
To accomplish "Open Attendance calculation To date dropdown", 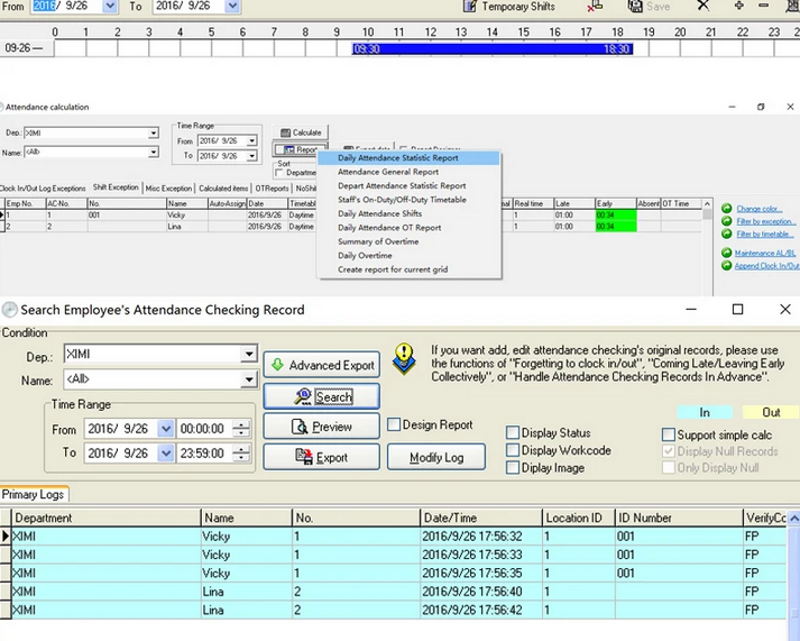I will pyautogui.click(x=252, y=156).
